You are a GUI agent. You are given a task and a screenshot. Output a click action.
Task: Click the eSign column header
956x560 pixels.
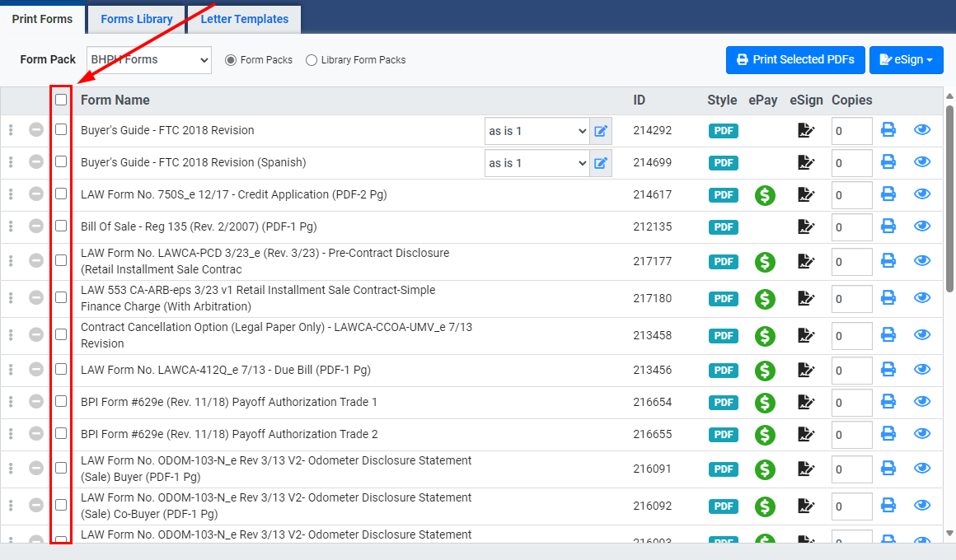tap(806, 100)
